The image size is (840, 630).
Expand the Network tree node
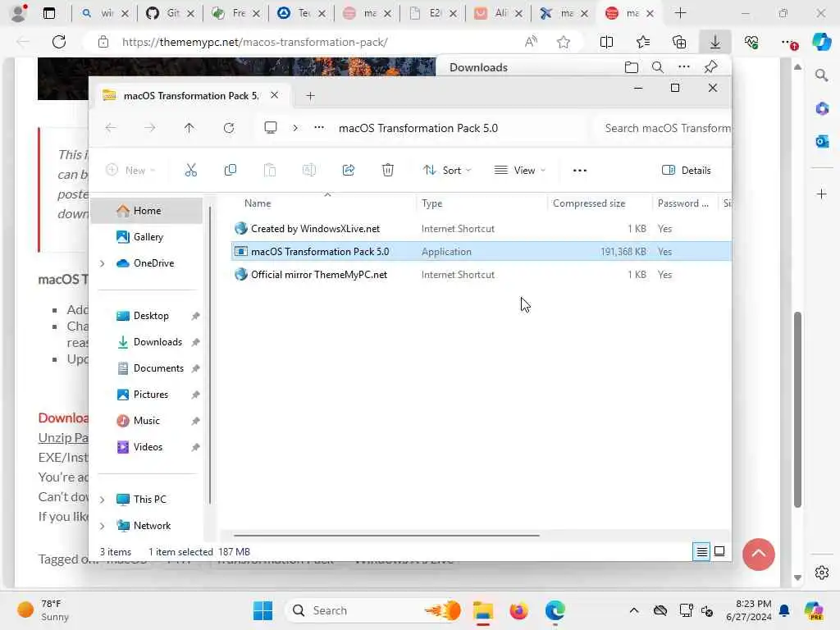pos(103,526)
